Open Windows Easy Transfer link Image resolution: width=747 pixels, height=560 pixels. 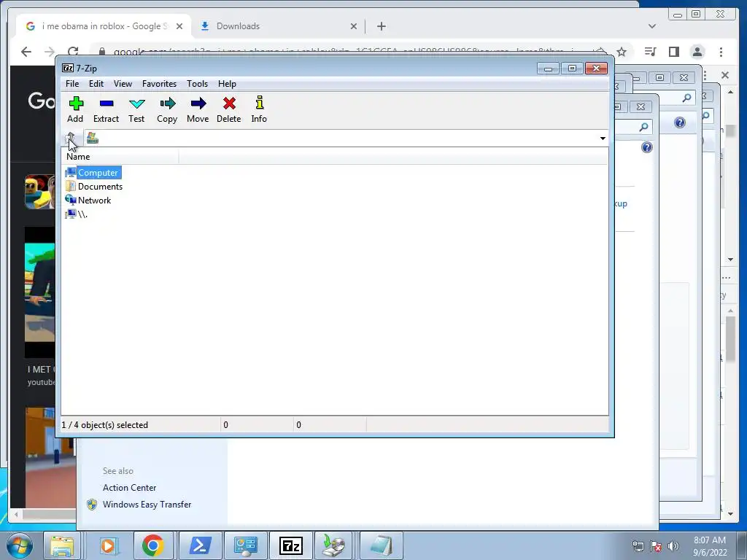tap(147, 505)
